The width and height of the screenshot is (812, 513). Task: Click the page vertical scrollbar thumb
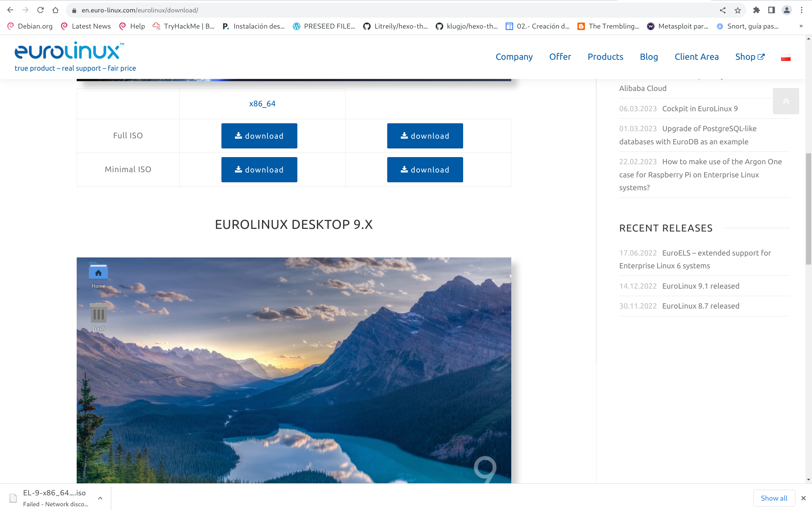point(808,209)
